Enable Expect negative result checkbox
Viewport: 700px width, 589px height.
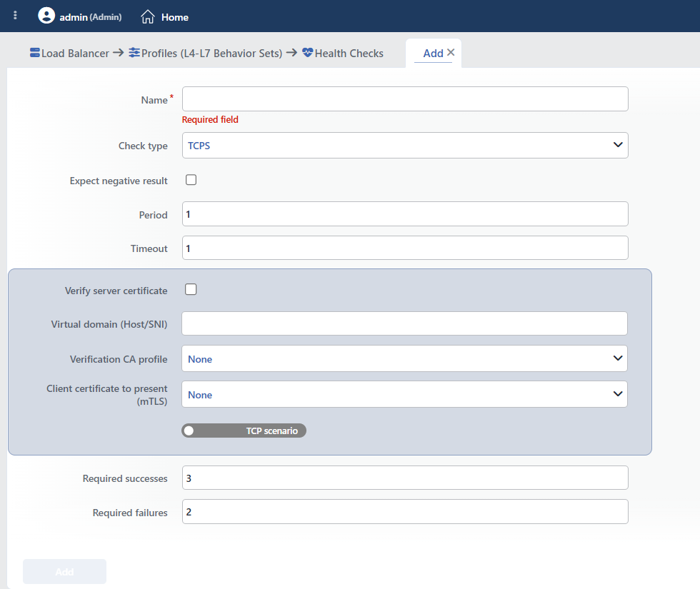[191, 180]
